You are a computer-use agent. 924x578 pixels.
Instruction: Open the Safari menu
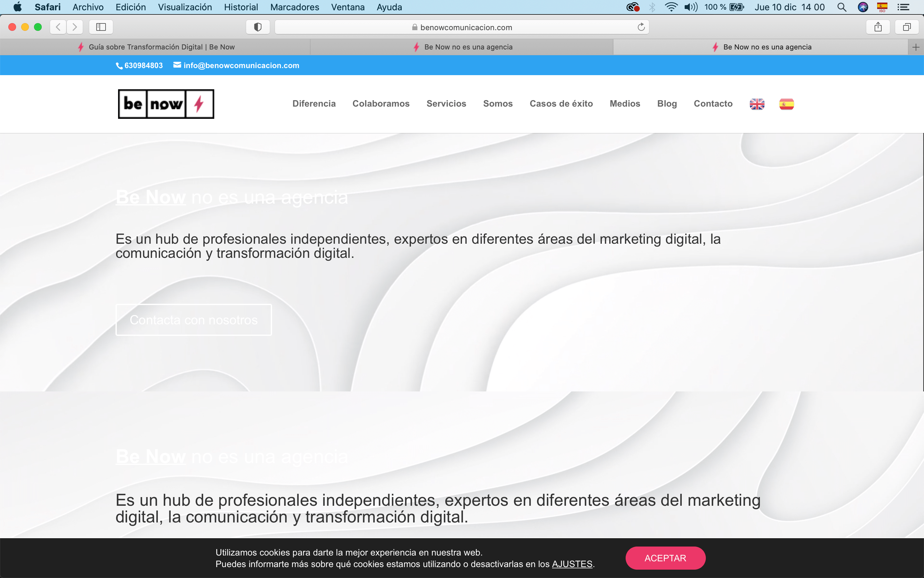pos(47,7)
